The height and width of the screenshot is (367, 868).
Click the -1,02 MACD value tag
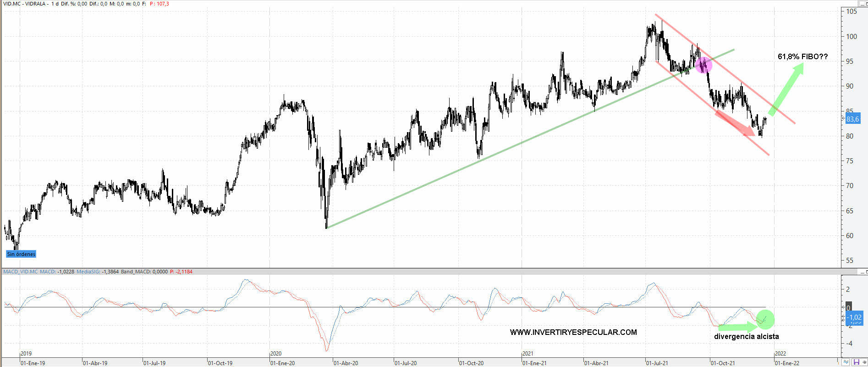coord(854,317)
